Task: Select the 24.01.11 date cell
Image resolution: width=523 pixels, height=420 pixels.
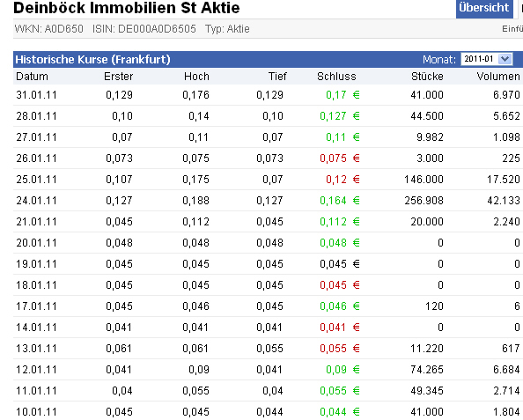Action: pos(37,201)
